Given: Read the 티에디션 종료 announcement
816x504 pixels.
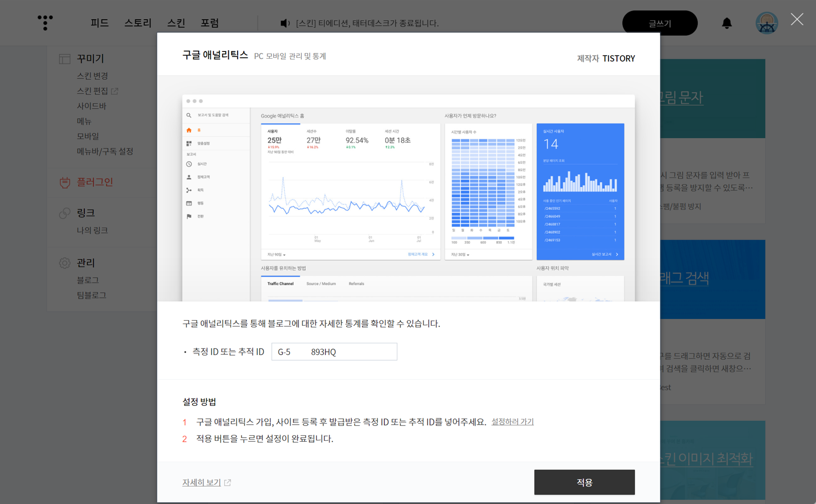Looking at the screenshot, I should (367, 23).
